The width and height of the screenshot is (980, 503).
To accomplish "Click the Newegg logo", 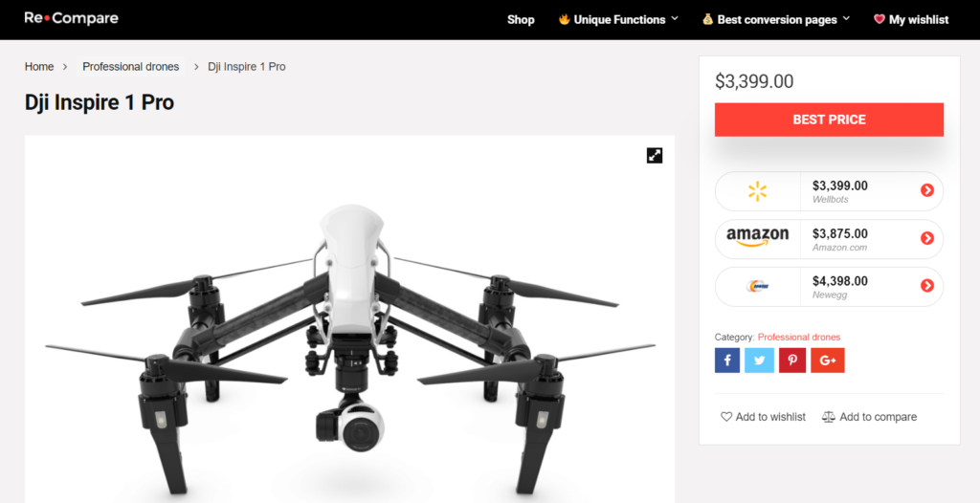I will pos(758,286).
